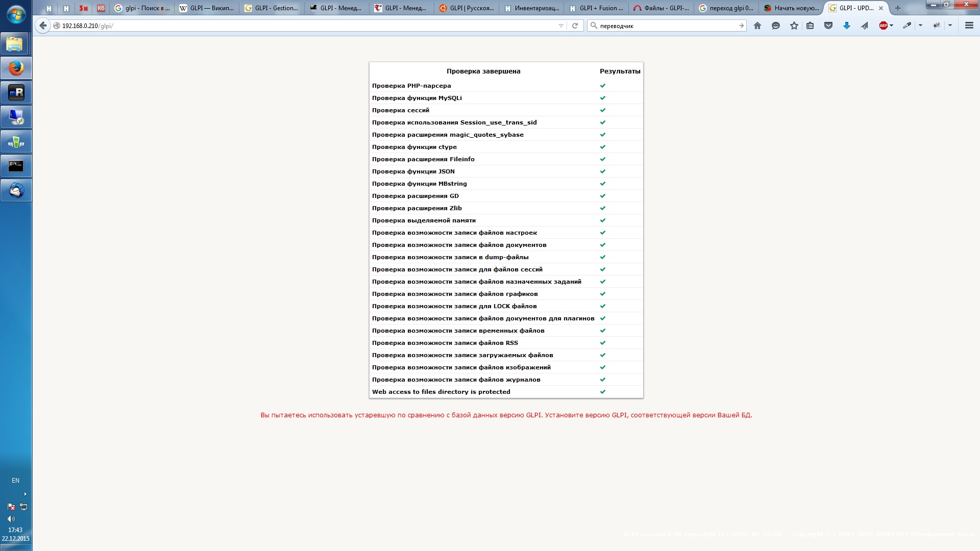Switch to the 'GLPI + Fusion' tab
This screenshot has width=980, height=551.
click(597, 8)
